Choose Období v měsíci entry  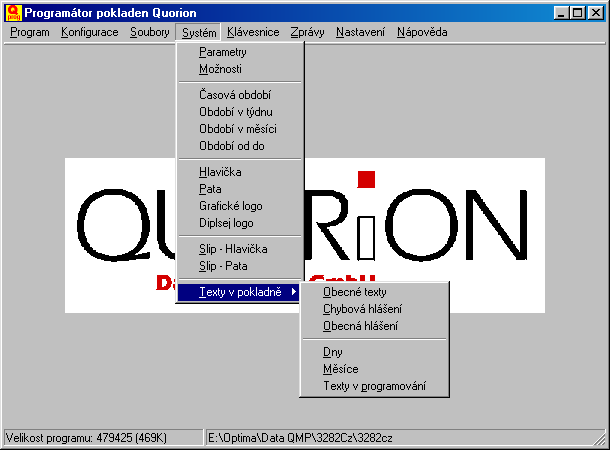[240, 129]
